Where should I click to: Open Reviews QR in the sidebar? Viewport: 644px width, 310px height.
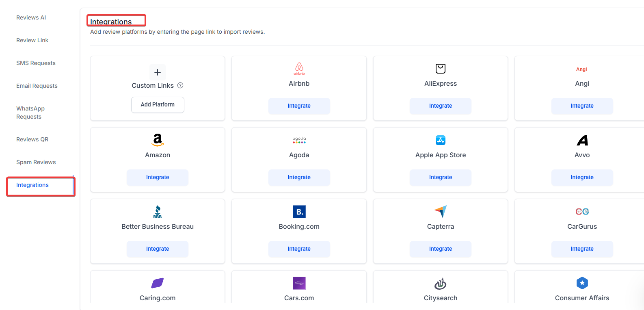coord(32,139)
